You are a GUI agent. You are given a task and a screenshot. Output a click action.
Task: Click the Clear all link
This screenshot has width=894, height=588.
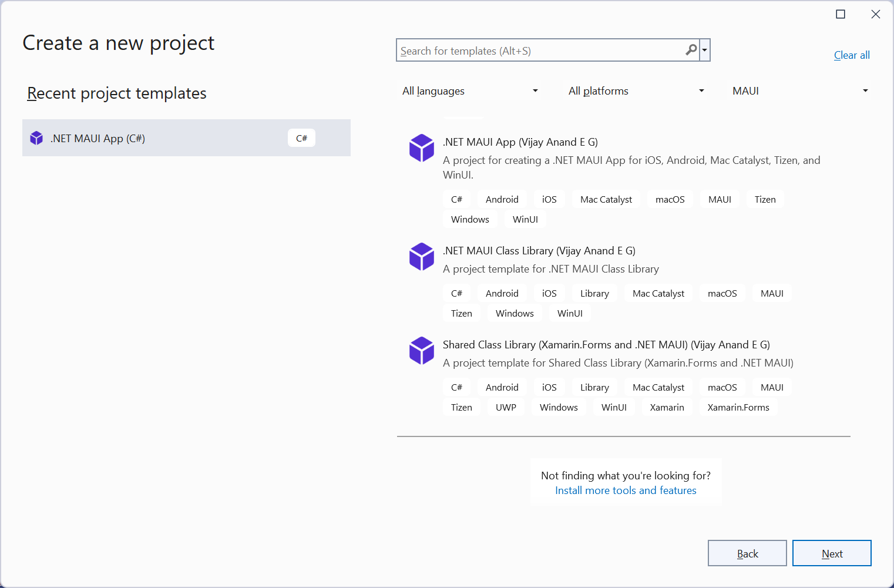click(852, 55)
